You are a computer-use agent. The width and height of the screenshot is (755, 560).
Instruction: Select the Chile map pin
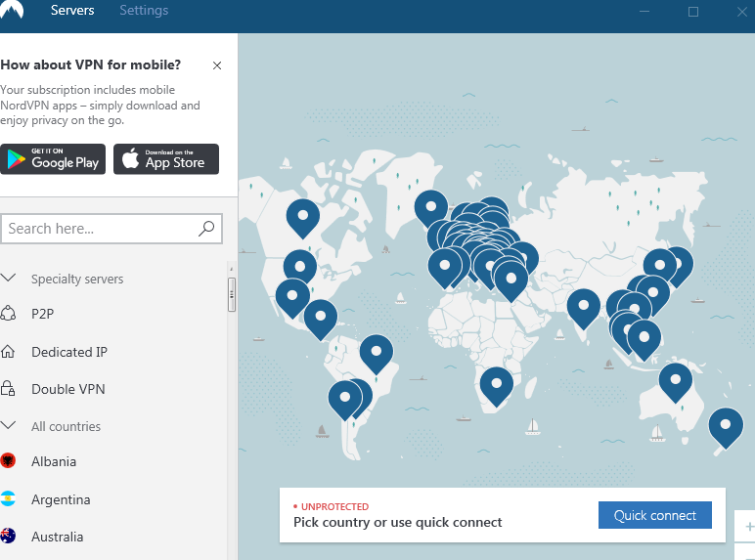[x=345, y=401]
